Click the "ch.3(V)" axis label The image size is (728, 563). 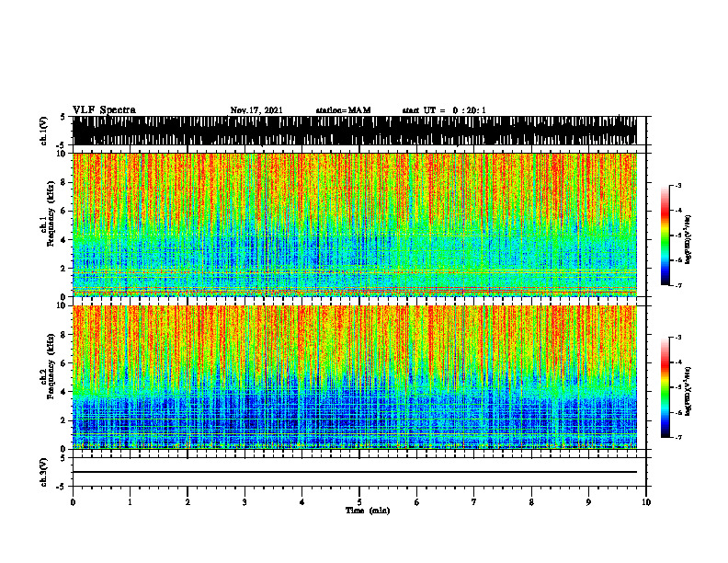44,472
